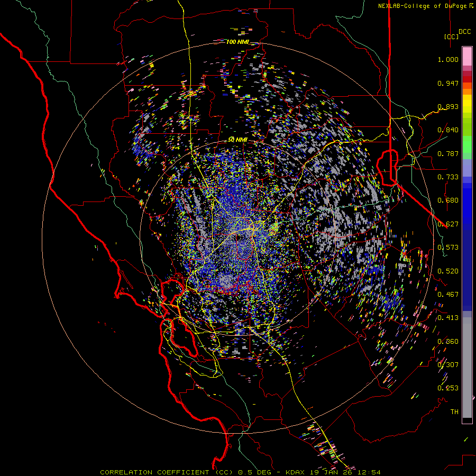Image resolution: width=476 pixels, height=476 pixels.
Task: Click the radar site center of the sweep
Action: coord(237,237)
